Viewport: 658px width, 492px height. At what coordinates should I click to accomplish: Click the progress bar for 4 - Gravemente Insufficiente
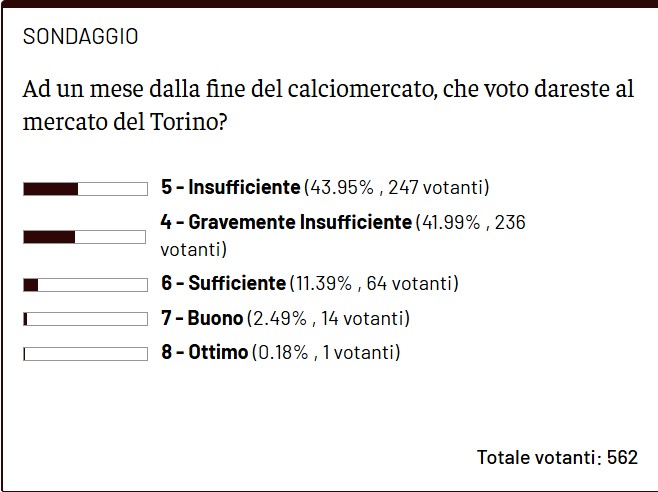[85, 236]
